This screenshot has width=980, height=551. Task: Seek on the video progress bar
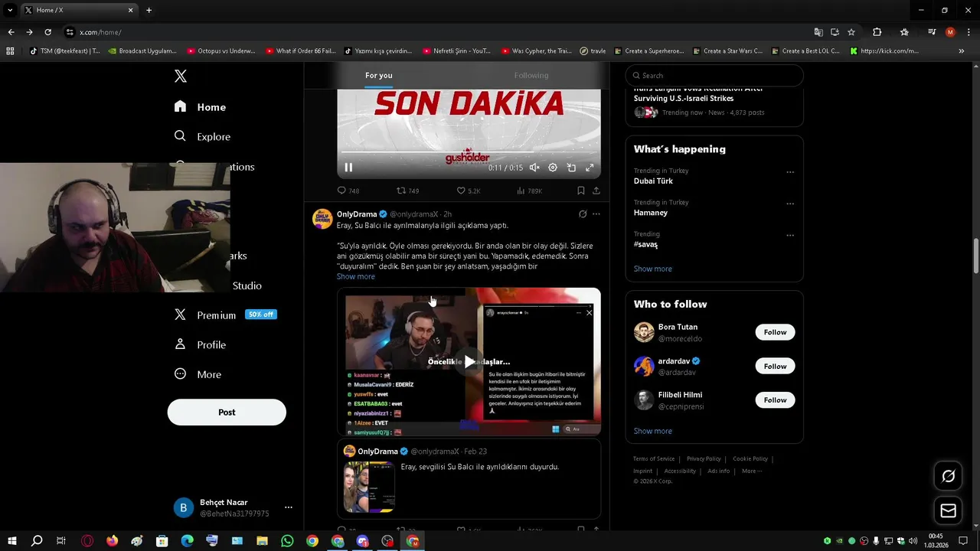[469, 152]
